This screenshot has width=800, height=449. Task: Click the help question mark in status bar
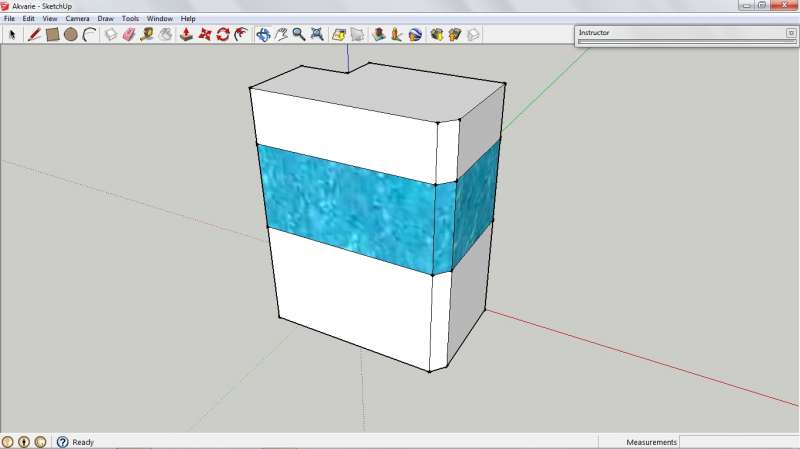(62, 442)
